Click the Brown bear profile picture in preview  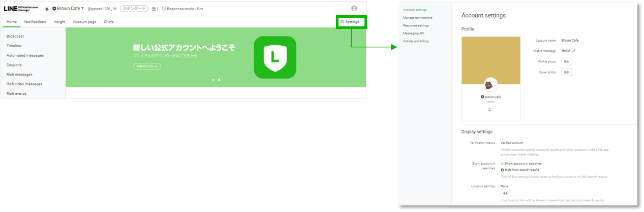pos(490,85)
